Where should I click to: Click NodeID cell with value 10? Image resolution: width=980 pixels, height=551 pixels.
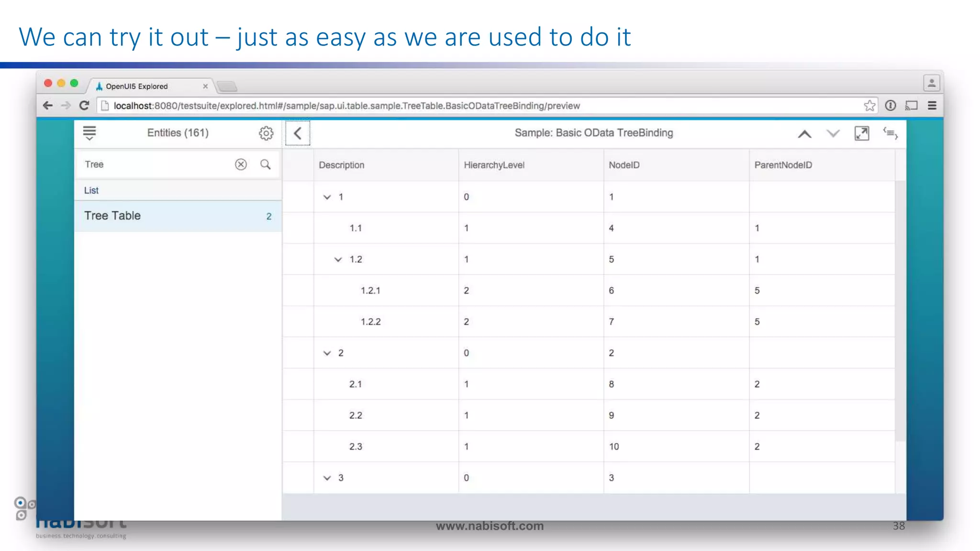pyautogui.click(x=676, y=447)
